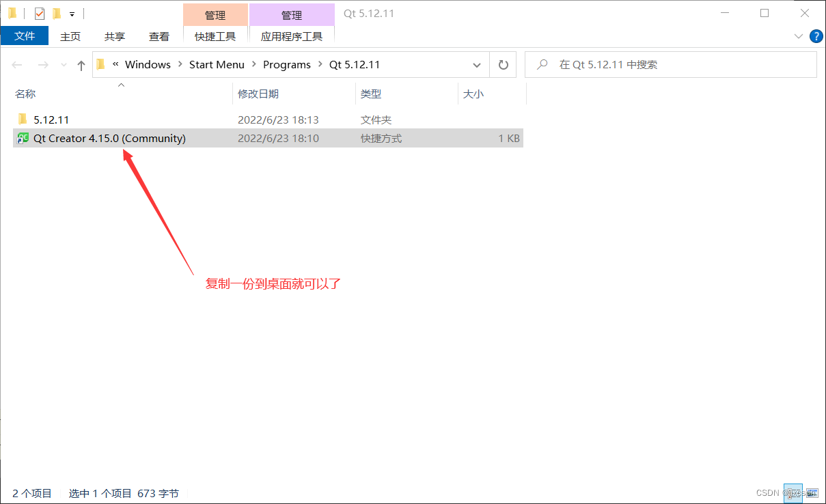Click date 2022/6/23 18:10
The image size is (826, 504).
tap(278, 138)
